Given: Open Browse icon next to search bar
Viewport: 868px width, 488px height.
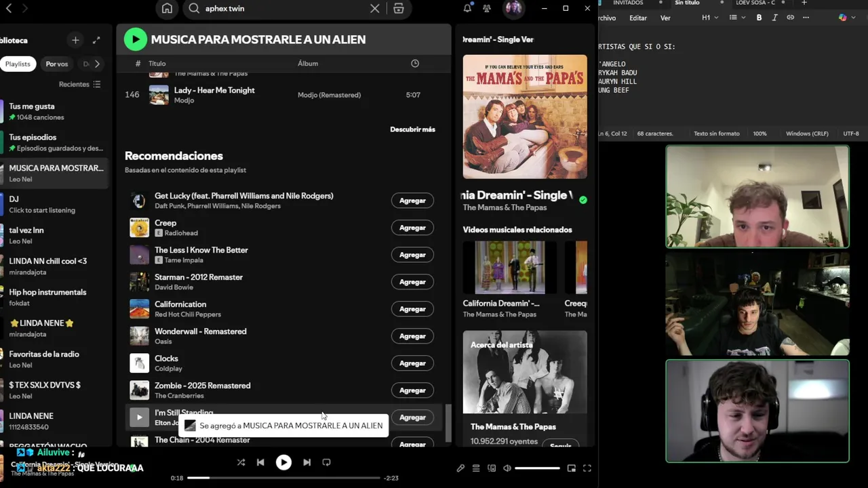Looking at the screenshot, I should click(399, 8).
